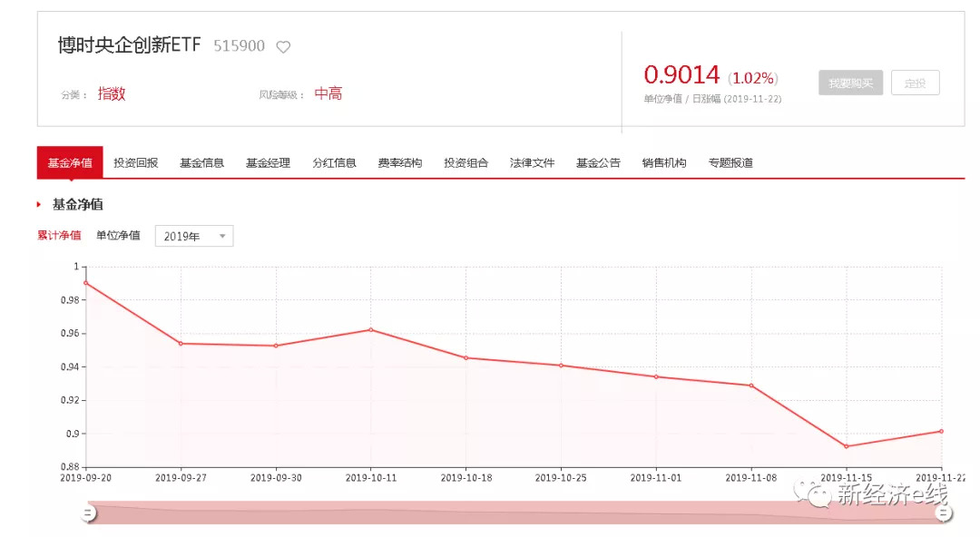Click the chart data point for 2019-11-01
Image resolution: width=980 pixels, height=537 pixels.
point(656,377)
